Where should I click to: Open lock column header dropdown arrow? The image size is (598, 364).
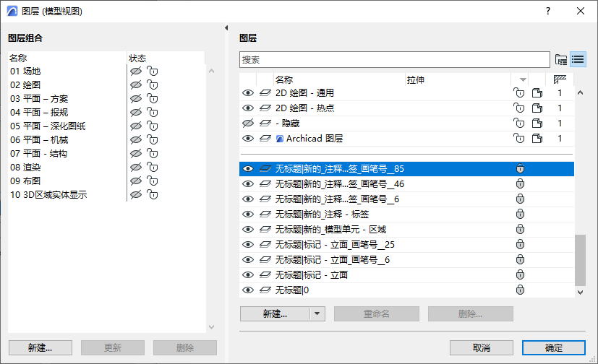pyautogui.click(x=523, y=79)
